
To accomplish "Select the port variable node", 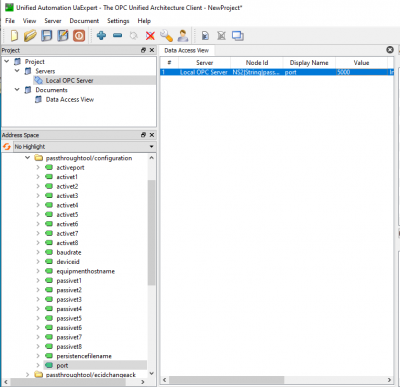I will [62, 365].
